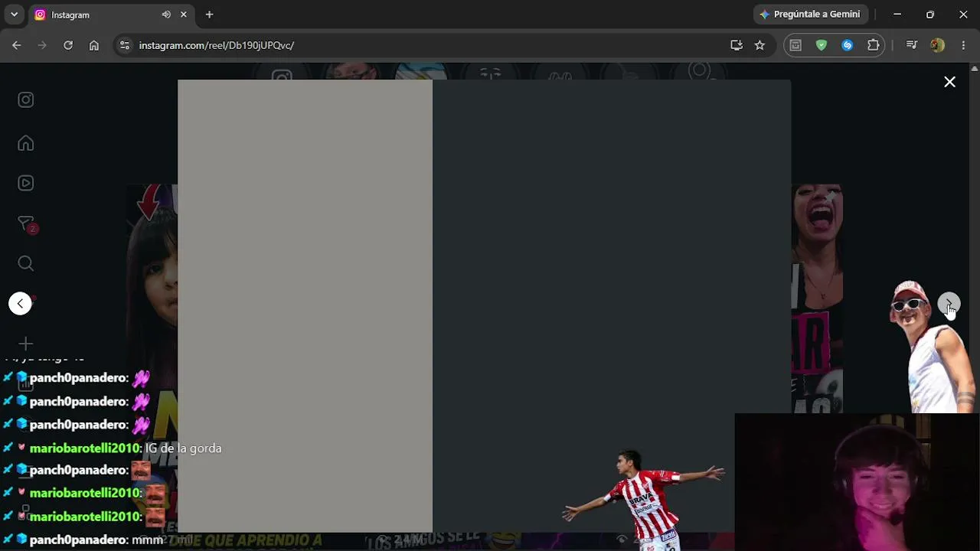Viewport: 980px width, 551px height.
Task: Open the Extensions puzzle menu
Action: point(874,45)
